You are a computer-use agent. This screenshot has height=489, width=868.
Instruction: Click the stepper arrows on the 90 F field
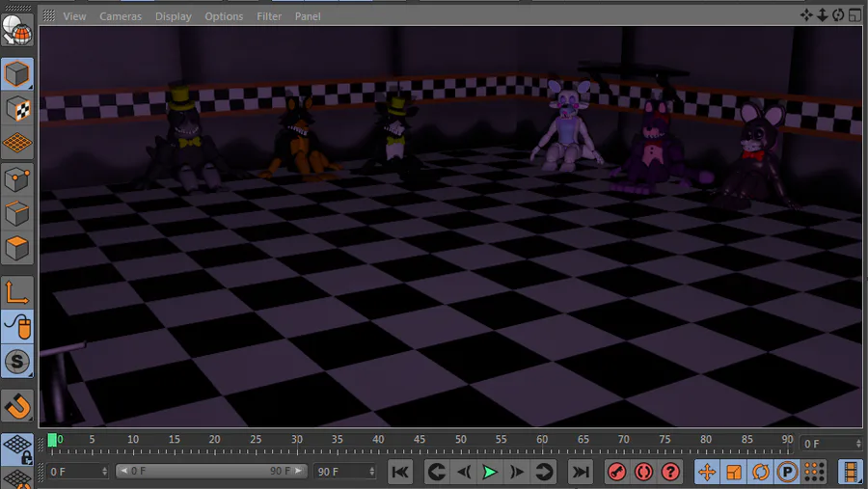(x=372, y=472)
